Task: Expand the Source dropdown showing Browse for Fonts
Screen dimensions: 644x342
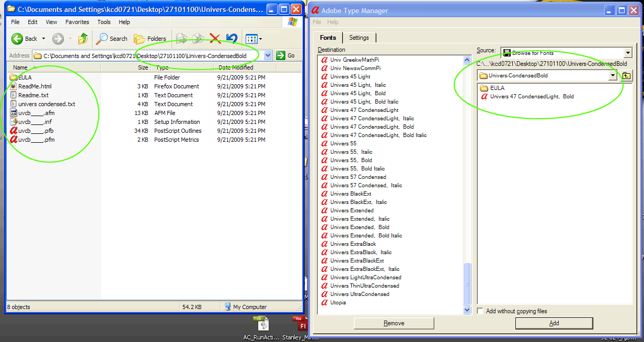Action: (628, 53)
